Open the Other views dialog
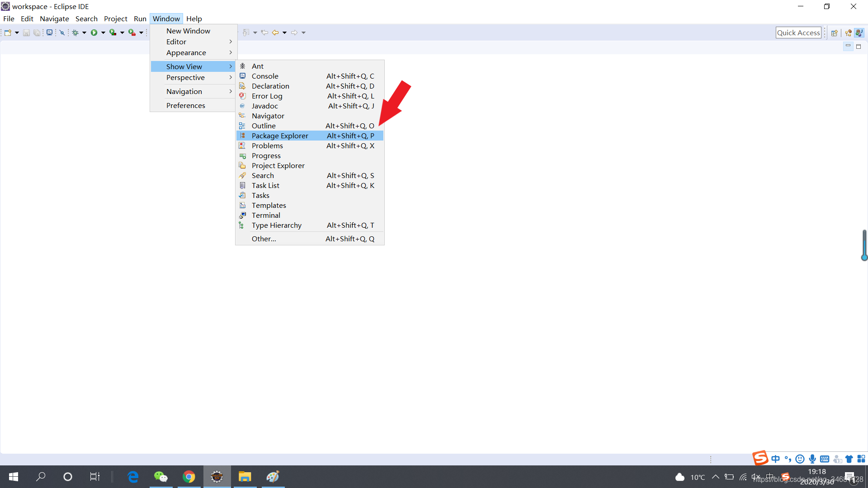Screen dimensions: 868x488 point(263,238)
